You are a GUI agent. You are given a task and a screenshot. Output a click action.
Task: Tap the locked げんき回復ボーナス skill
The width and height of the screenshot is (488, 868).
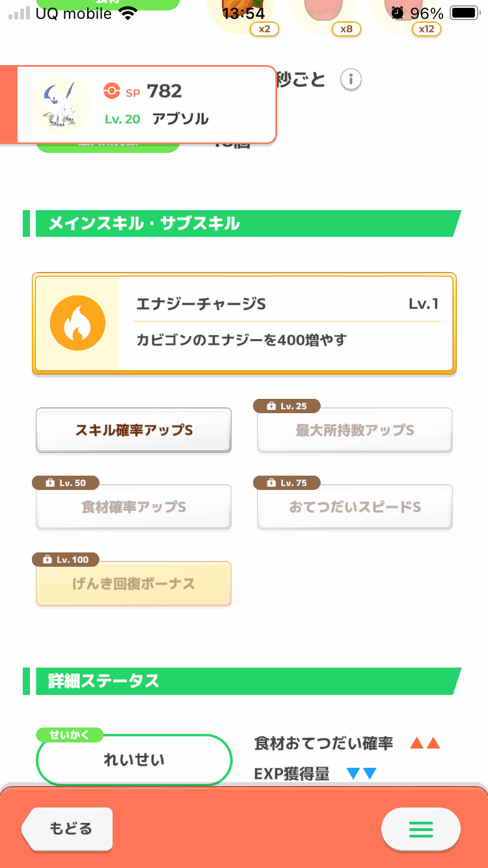click(x=133, y=584)
